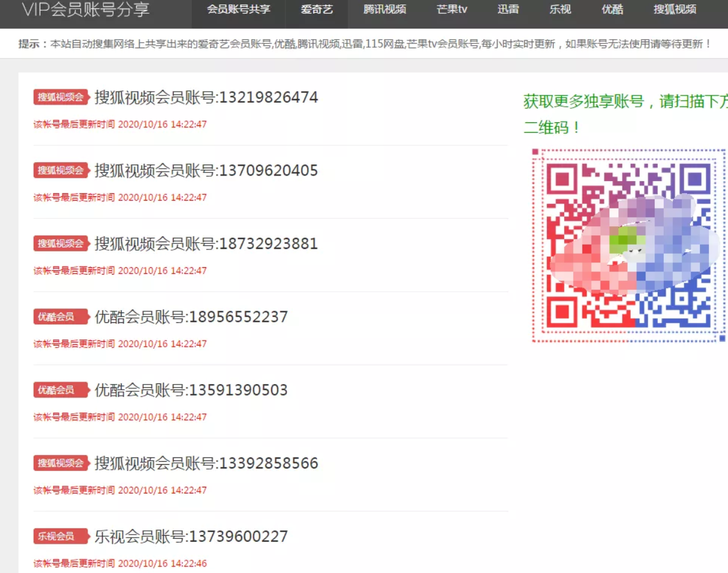Click the green 获取更多独享账号 heading
This screenshot has height=573, width=728.
pos(625,114)
